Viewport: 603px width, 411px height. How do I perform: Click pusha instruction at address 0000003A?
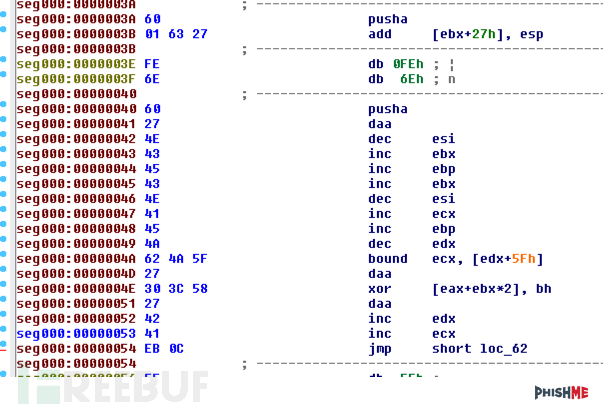tap(388, 19)
